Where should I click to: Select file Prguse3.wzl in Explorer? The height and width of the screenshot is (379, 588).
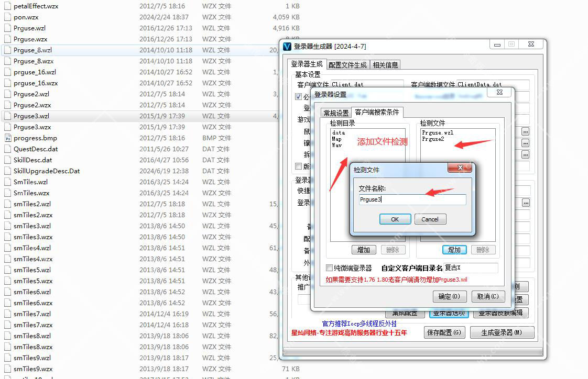tap(31, 116)
